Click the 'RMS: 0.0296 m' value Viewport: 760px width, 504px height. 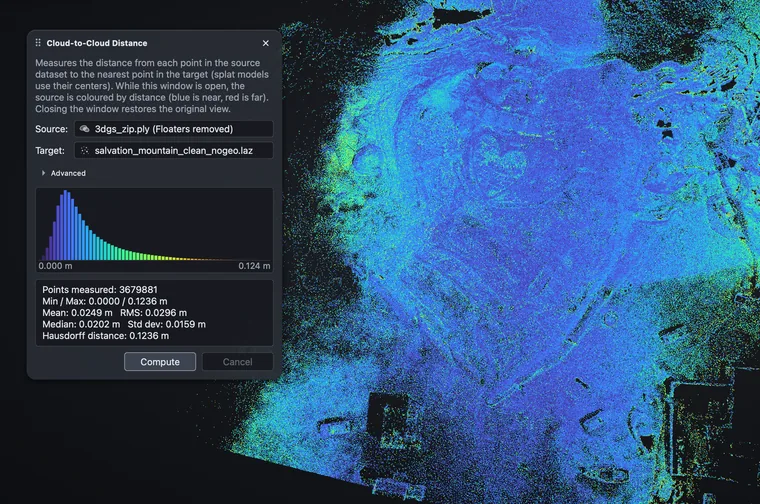point(153,313)
